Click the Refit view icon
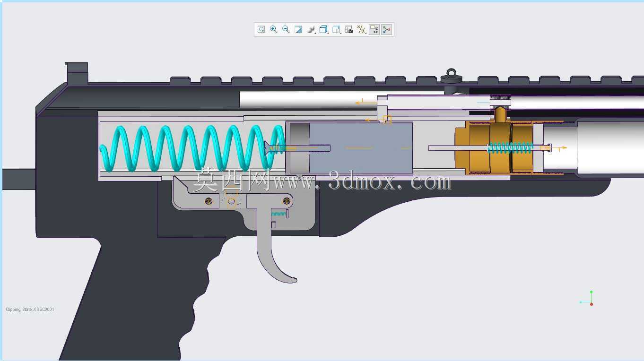644x361 pixels. pos(261,29)
